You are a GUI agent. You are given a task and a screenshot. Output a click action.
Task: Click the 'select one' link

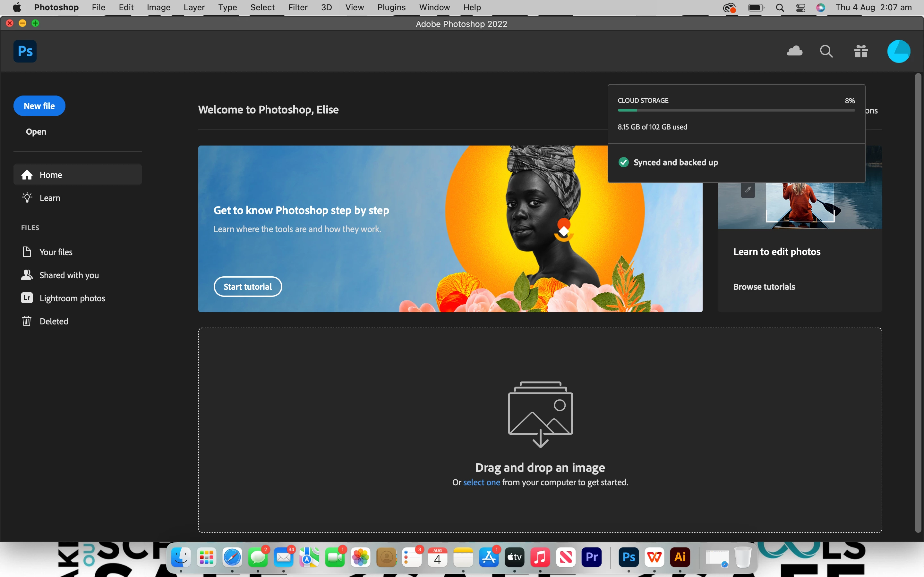(x=481, y=482)
